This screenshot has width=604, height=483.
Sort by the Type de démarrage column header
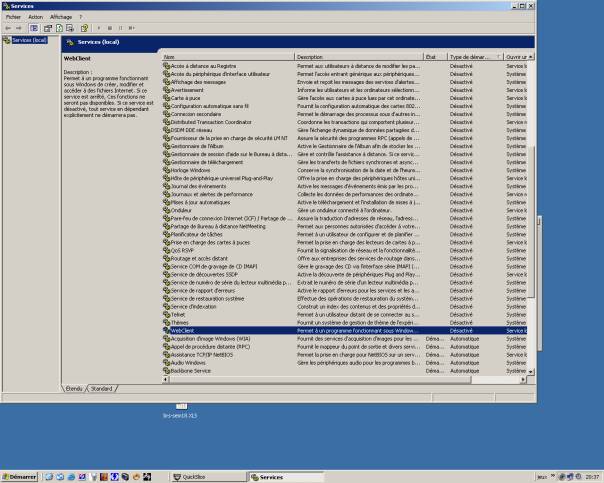pos(475,57)
